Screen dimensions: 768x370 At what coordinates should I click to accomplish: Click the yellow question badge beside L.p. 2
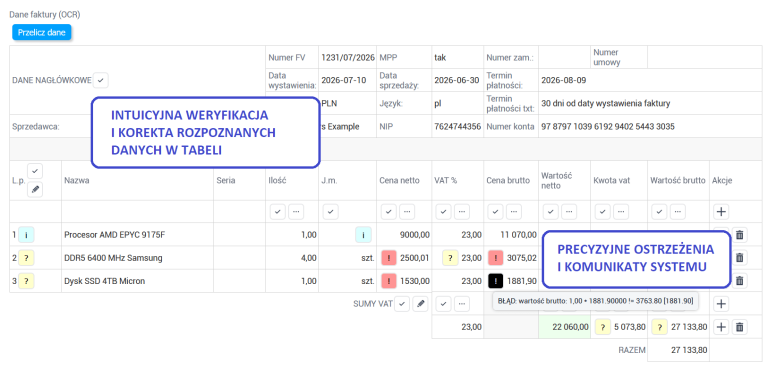pos(26,258)
